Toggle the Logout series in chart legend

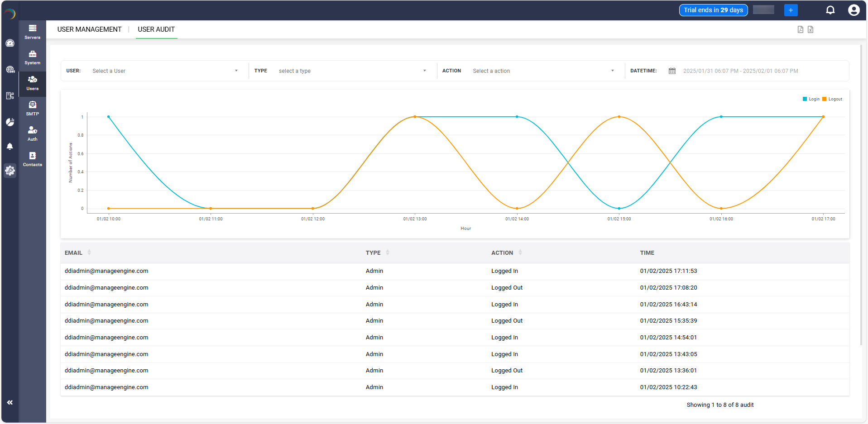point(832,99)
